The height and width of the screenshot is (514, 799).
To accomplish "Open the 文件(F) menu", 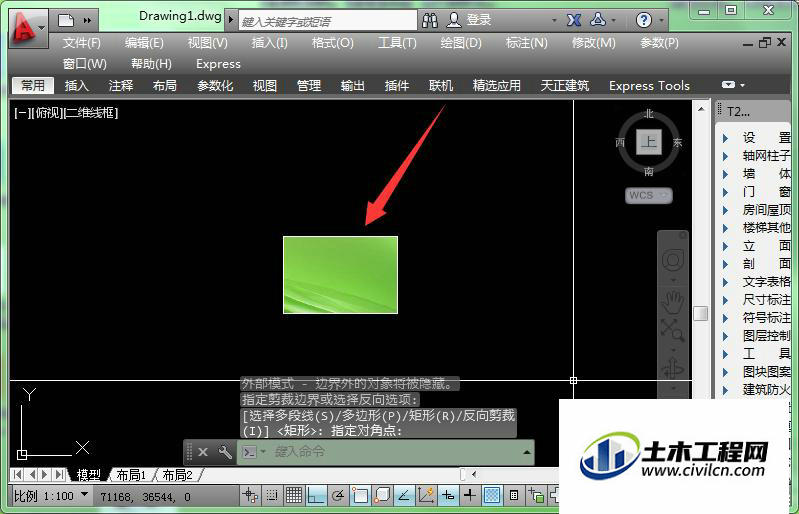I will (x=82, y=43).
